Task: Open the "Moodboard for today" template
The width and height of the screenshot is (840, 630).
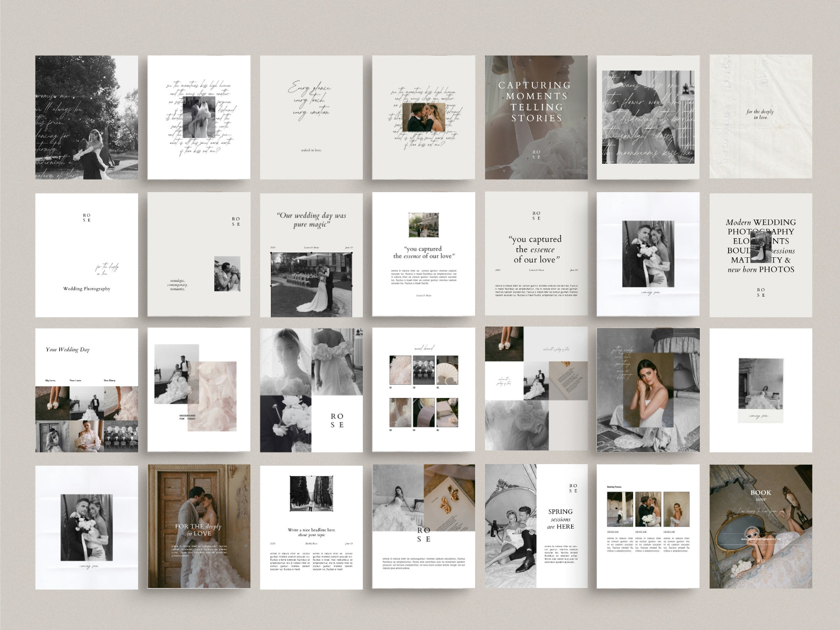Action: [x=199, y=390]
